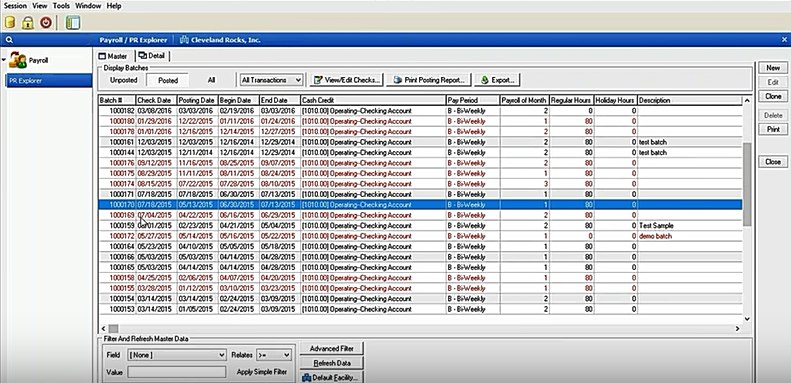Click the Clone button
Image resolution: width=791 pixels, height=383 pixels.
click(x=773, y=96)
